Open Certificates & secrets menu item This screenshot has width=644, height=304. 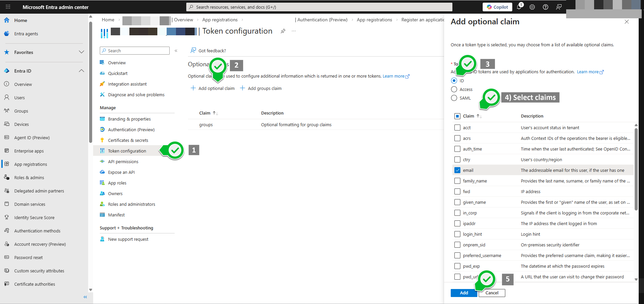click(128, 140)
